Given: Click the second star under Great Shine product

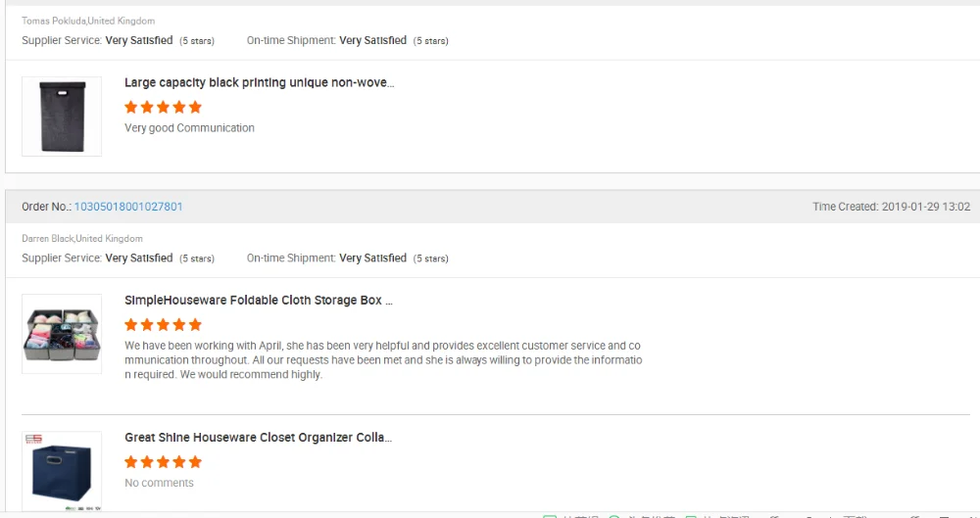Looking at the screenshot, I should [147, 461].
